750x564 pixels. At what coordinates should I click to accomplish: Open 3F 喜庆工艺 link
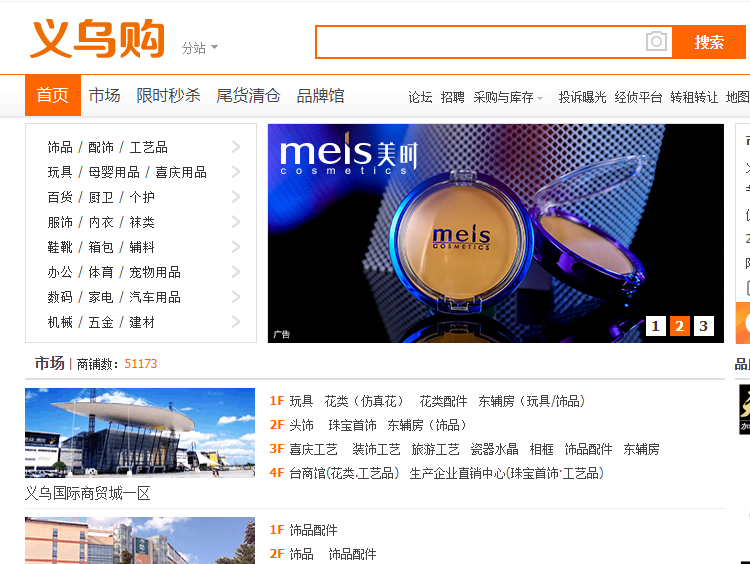click(313, 449)
